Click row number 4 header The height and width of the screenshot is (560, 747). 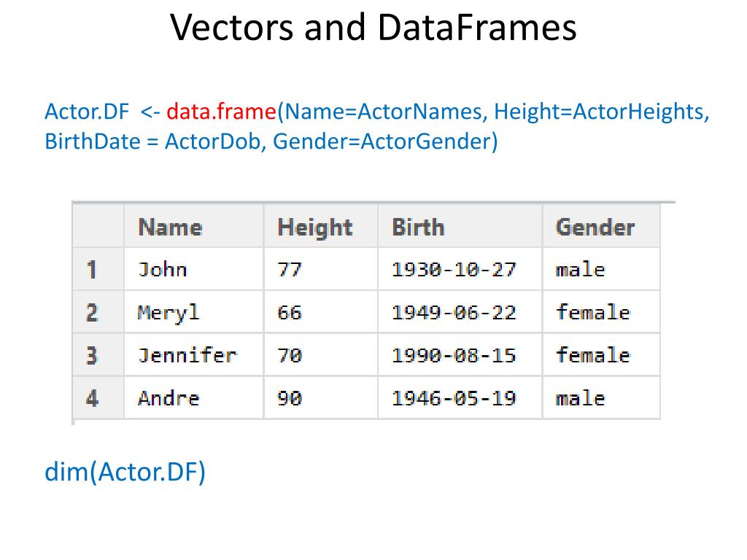(x=92, y=398)
